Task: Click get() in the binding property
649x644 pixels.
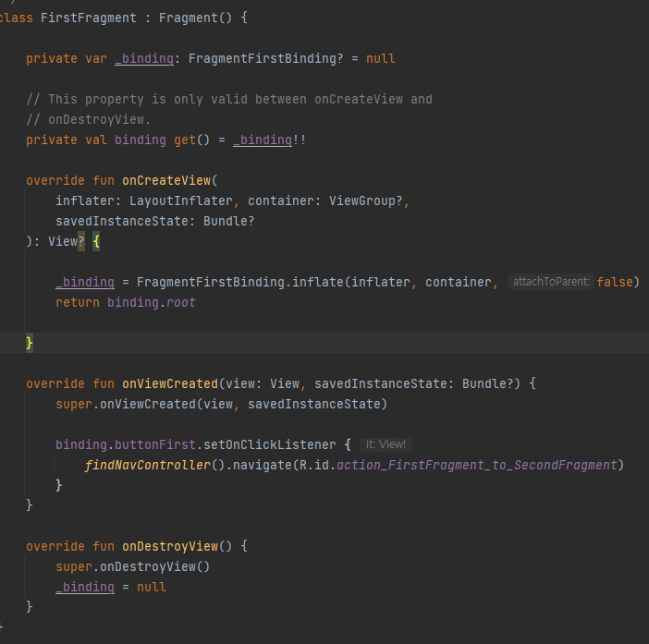Action: (191, 140)
